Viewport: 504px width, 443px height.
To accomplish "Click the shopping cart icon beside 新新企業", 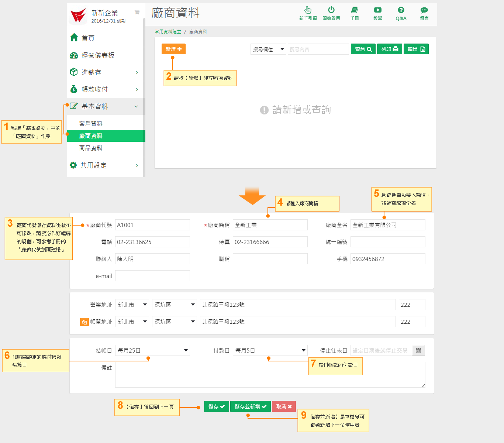I will (137, 12).
